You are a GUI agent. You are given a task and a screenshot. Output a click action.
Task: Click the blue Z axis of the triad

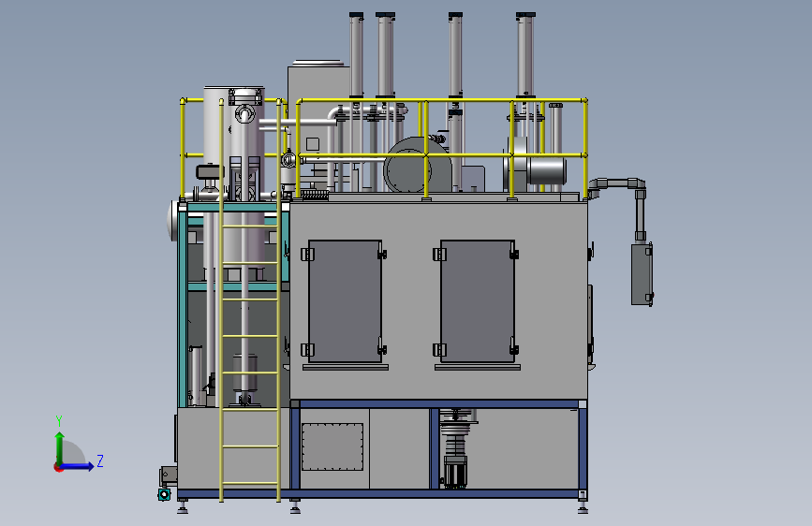(78, 466)
